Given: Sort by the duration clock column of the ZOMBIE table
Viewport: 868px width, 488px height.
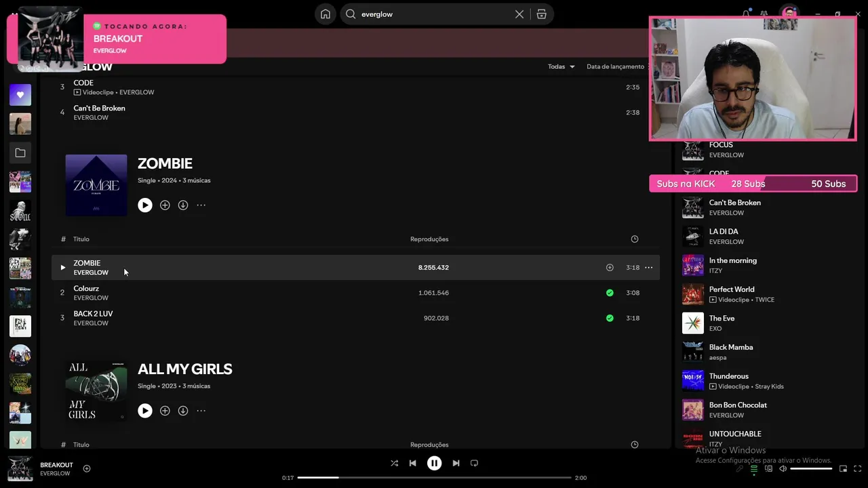Looking at the screenshot, I should (635, 239).
